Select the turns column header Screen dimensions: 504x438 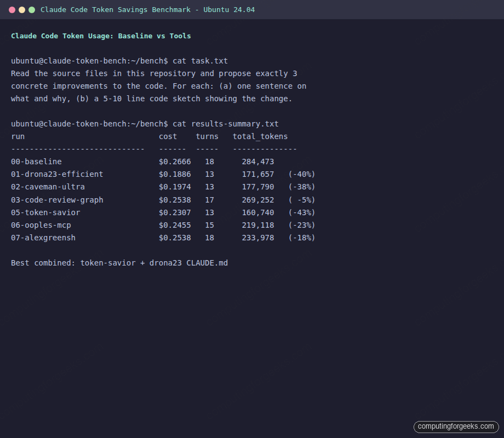coord(207,136)
